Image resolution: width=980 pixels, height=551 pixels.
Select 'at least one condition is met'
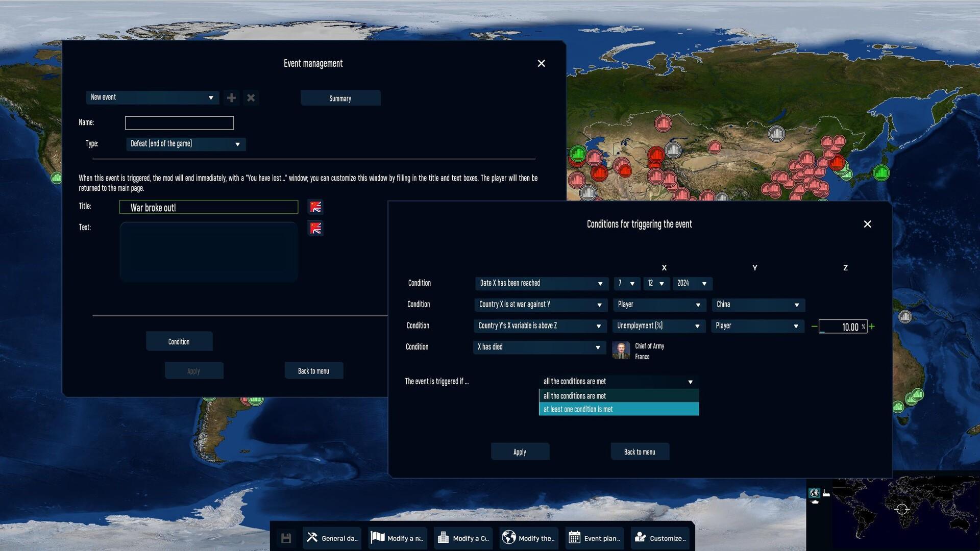point(618,409)
